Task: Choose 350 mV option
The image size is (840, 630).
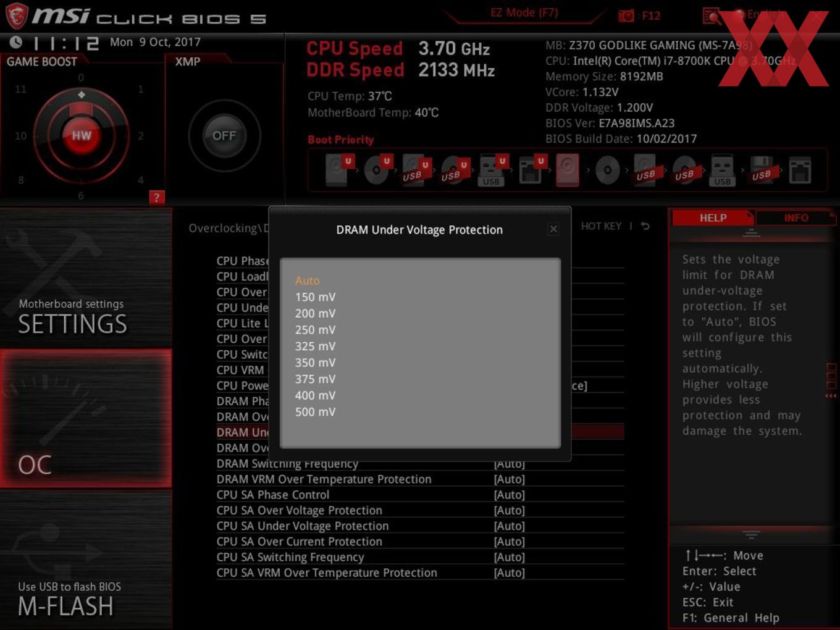Action: 315,363
